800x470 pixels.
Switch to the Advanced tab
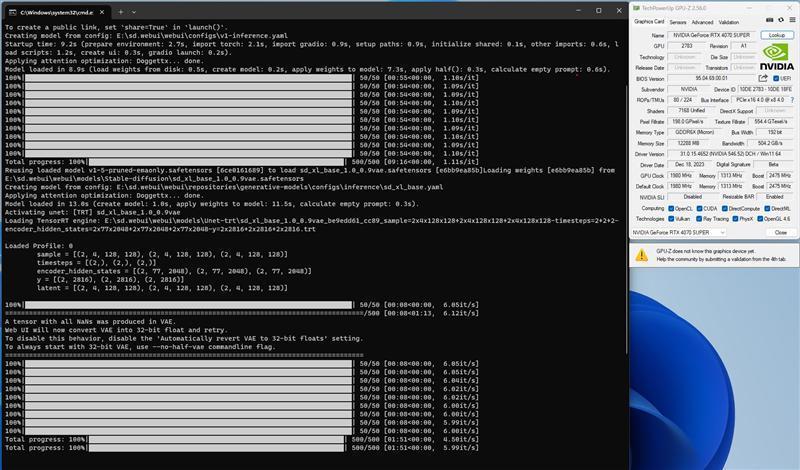[702, 21]
